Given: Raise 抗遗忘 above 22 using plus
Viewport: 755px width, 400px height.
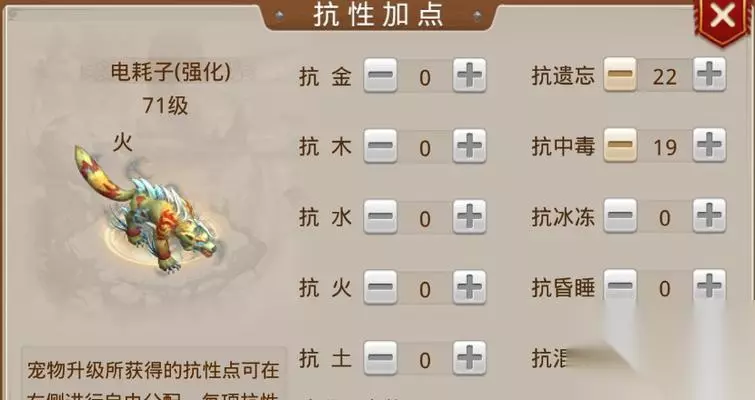Looking at the screenshot, I should [x=709, y=74].
